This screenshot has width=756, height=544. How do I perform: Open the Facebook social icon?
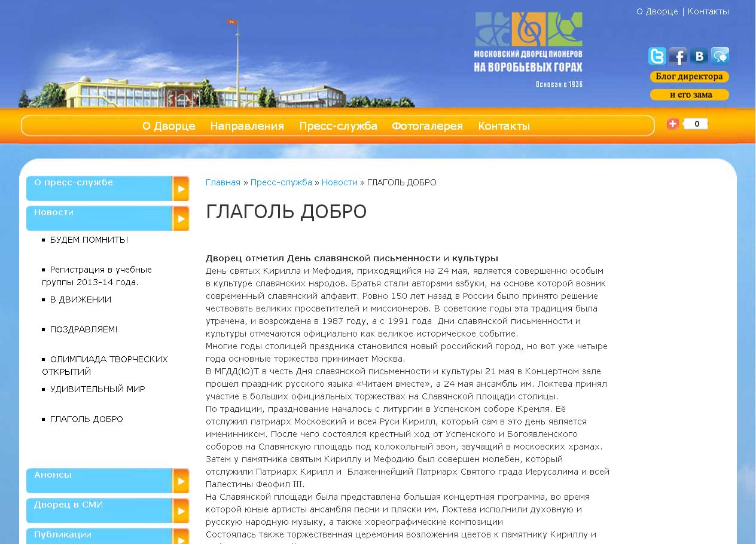[x=678, y=56]
